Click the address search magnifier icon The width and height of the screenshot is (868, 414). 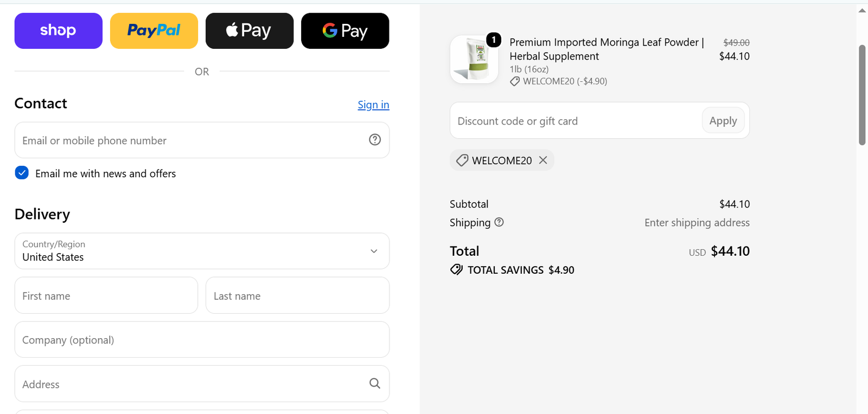375,384
